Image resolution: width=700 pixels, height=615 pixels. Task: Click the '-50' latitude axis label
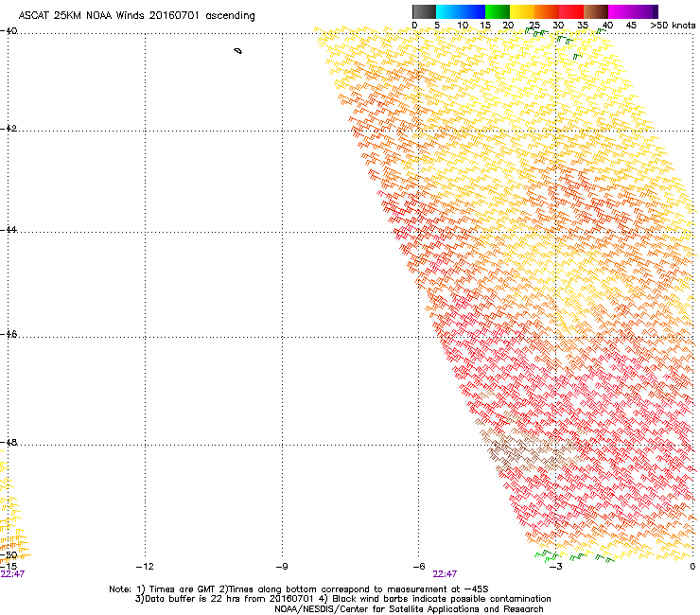click(x=9, y=555)
